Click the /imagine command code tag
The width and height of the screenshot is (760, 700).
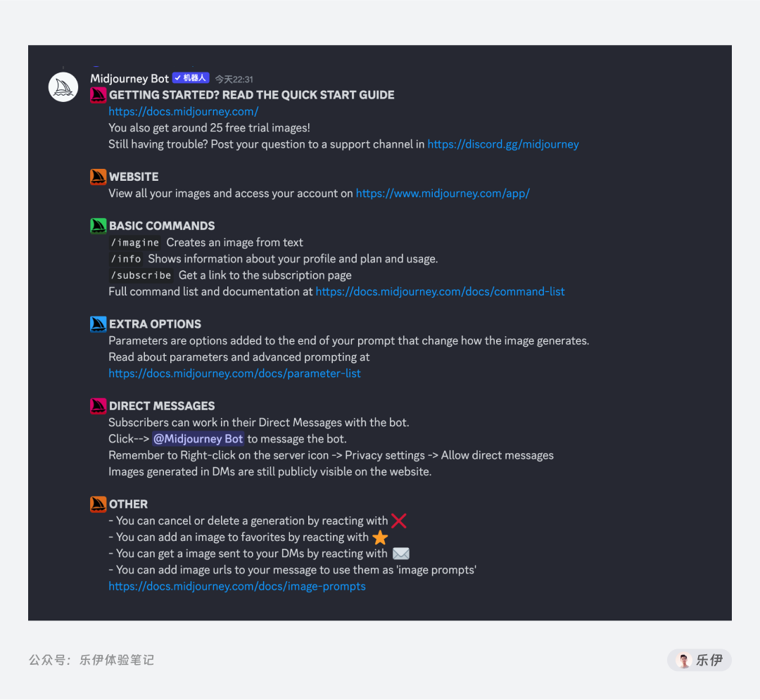(134, 243)
